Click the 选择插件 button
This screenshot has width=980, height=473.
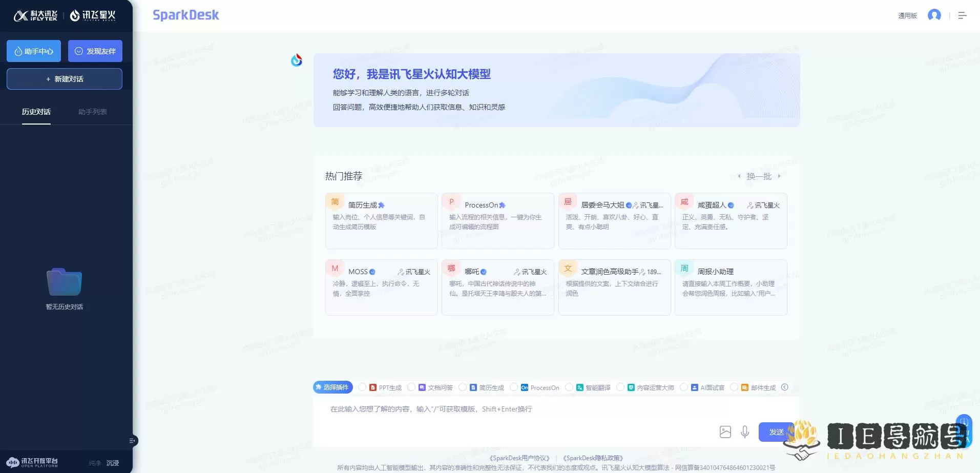pos(333,387)
